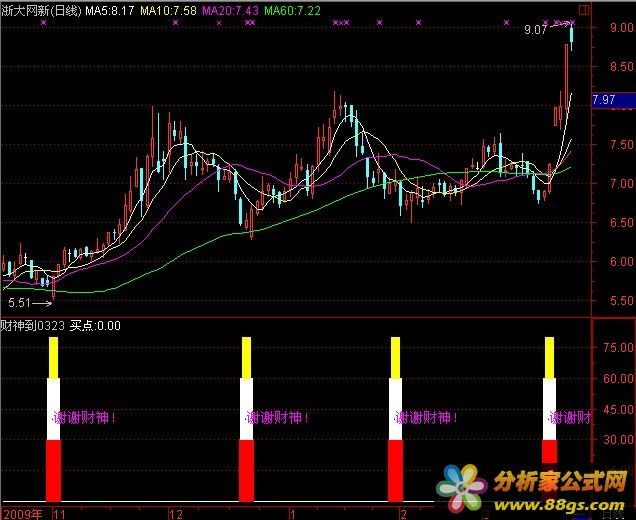Click the cut-off 谢谢财 text by the February bar
The width and height of the screenshot is (636, 520).
click(570, 417)
